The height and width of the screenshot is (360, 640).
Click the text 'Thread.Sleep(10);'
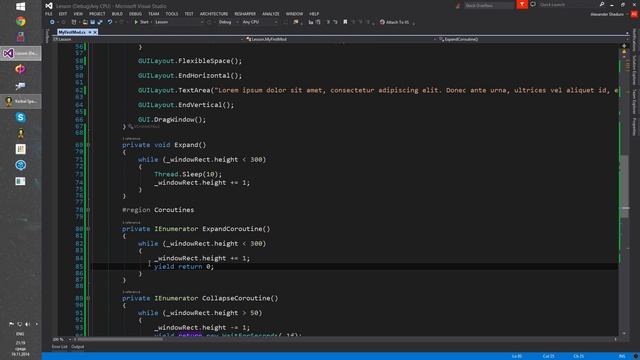[188, 174]
